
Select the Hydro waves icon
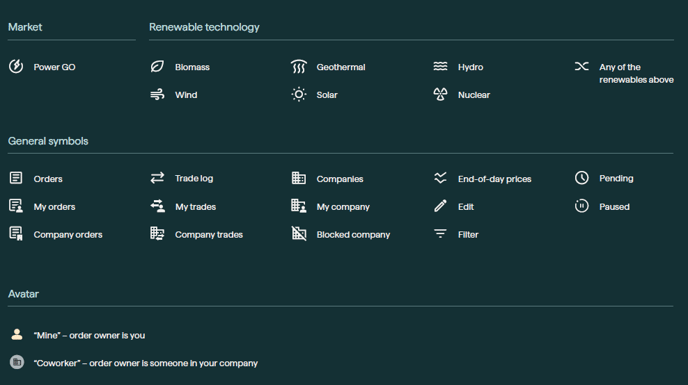coord(440,66)
